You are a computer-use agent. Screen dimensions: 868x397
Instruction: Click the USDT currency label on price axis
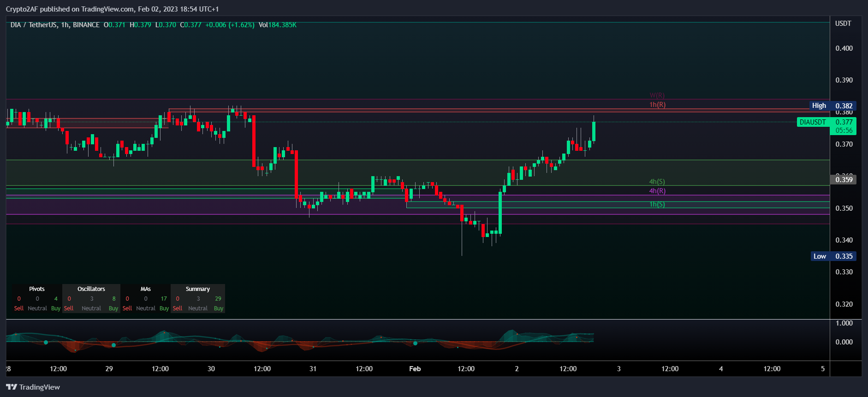[843, 24]
